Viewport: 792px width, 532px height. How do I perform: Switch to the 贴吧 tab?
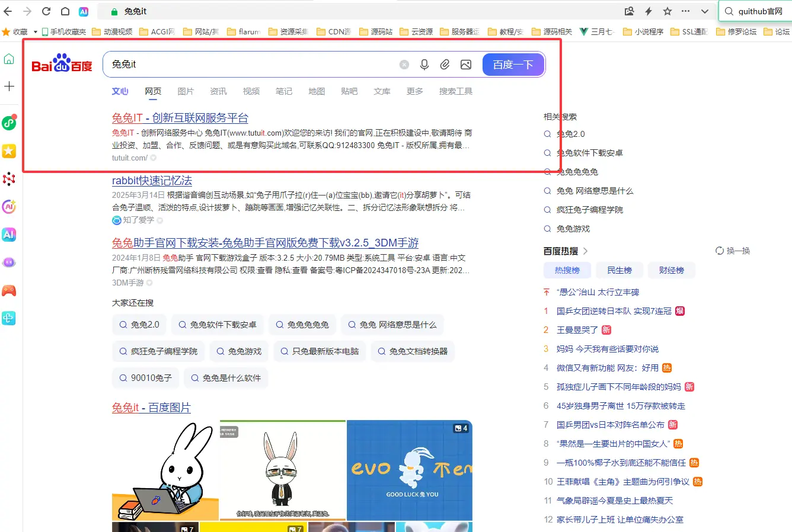tap(349, 91)
